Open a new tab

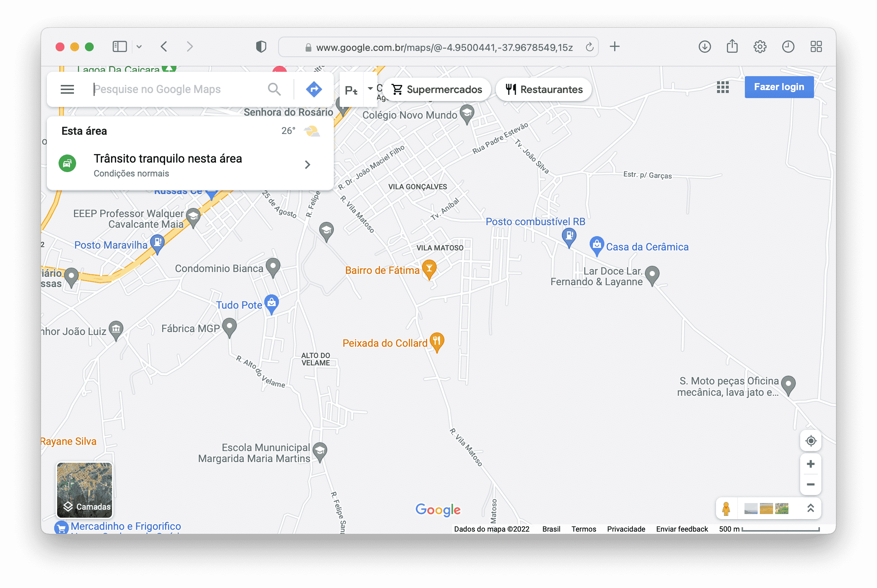[x=614, y=46]
